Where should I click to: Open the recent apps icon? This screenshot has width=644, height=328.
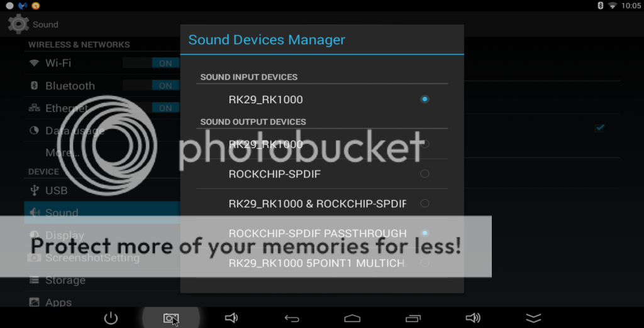click(413, 318)
